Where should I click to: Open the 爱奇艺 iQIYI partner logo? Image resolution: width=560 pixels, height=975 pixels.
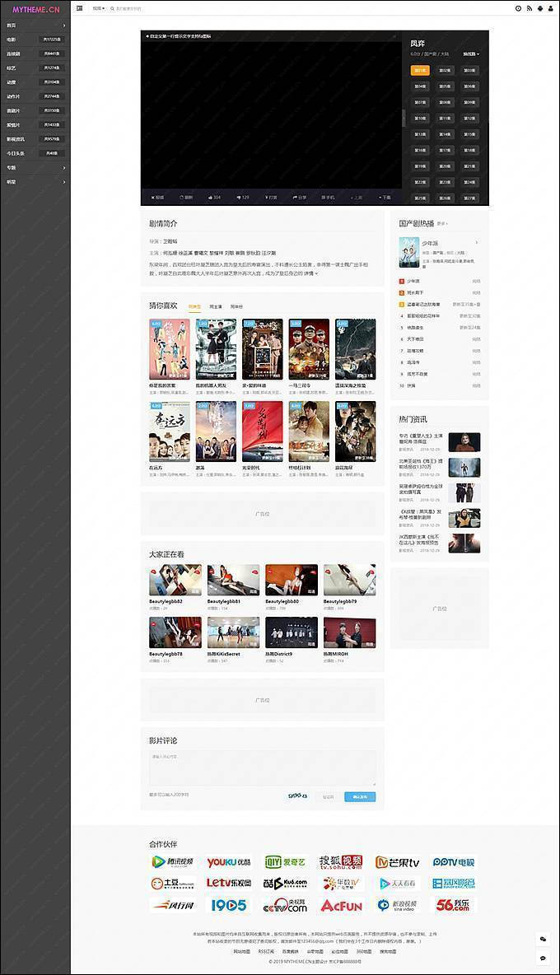[x=285, y=862]
